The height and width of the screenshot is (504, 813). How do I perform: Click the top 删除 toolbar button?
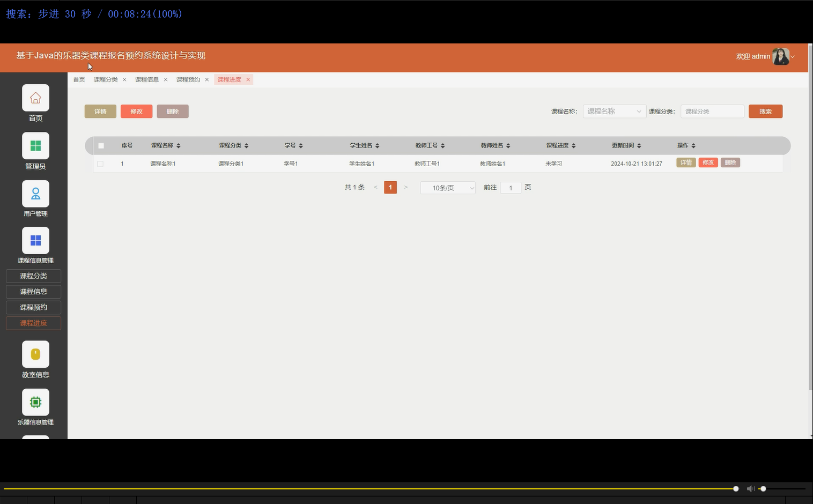coord(173,112)
